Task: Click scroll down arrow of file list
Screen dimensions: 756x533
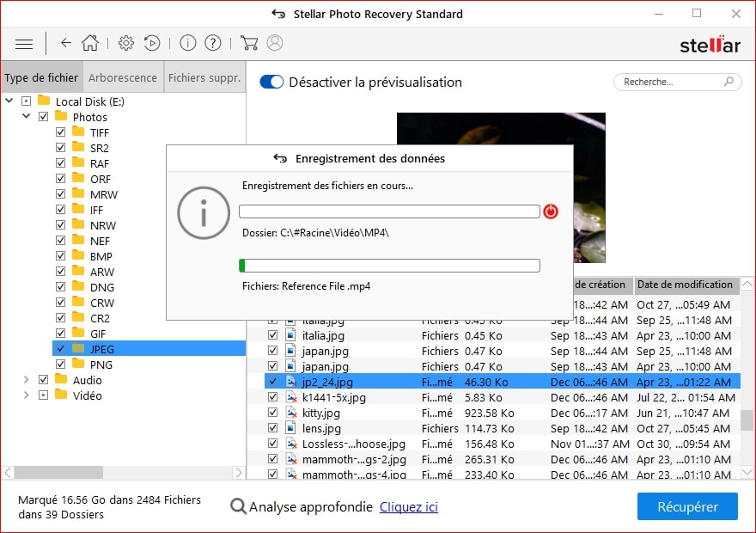Action: (747, 472)
